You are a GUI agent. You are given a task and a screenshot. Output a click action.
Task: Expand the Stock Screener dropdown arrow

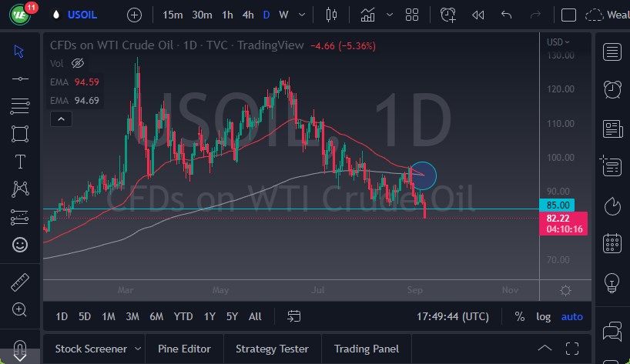pyautogui.click(x=138, y=349)
